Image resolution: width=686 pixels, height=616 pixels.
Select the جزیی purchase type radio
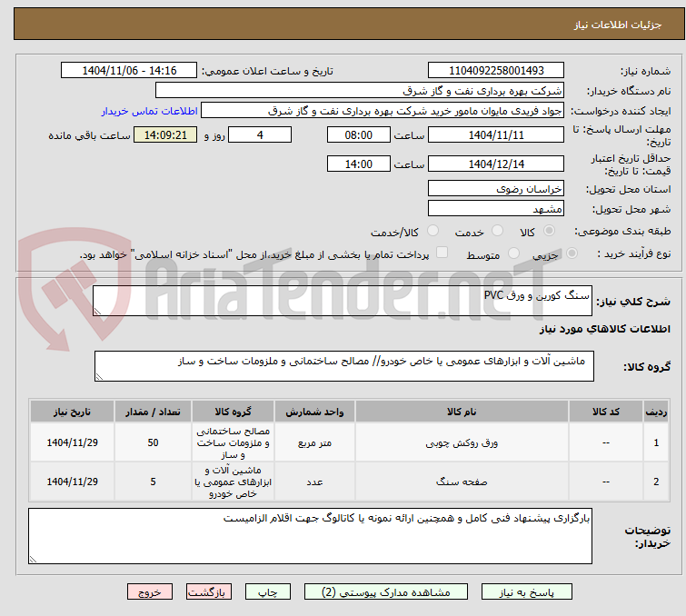[x=572, y=253]
